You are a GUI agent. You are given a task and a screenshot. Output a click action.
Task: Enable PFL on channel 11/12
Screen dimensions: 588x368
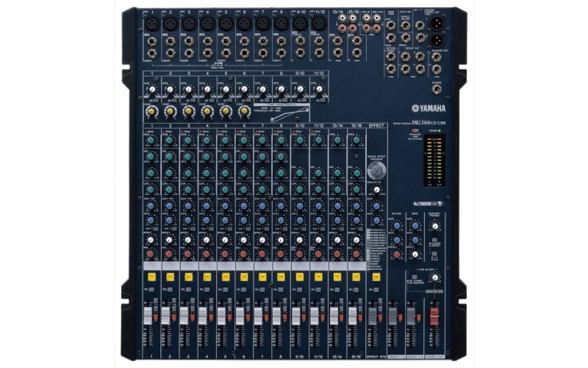coord(320,290)
